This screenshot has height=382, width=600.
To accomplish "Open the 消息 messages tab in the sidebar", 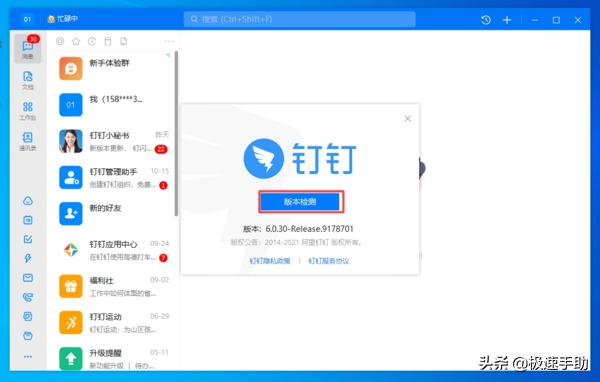I will (x=28, y=49).
